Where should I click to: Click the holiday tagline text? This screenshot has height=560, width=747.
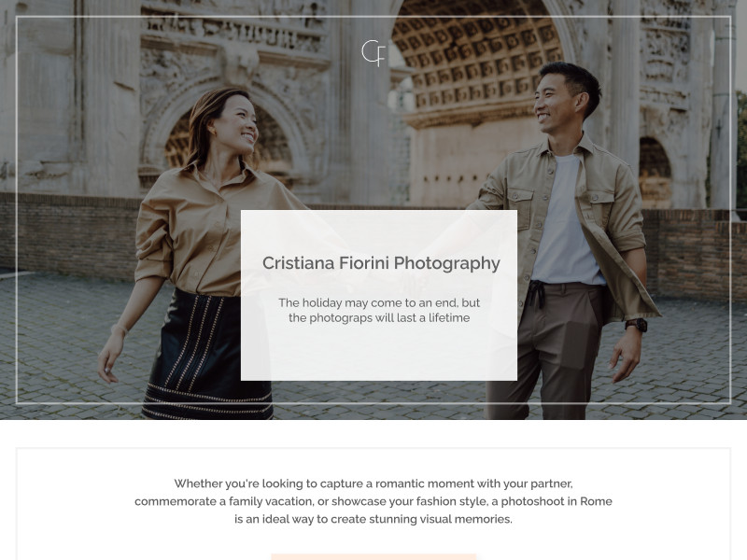click(x=379, y=310)
